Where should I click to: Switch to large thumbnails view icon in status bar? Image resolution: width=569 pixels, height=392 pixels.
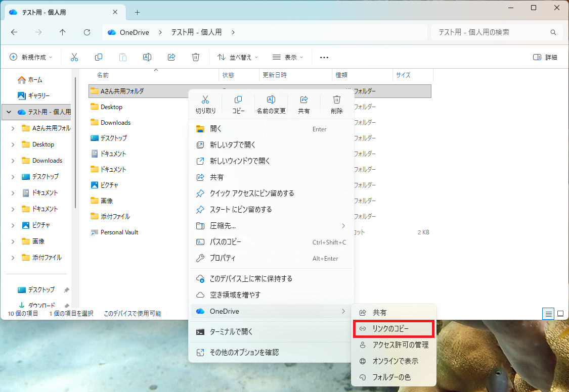click(560, 314)
